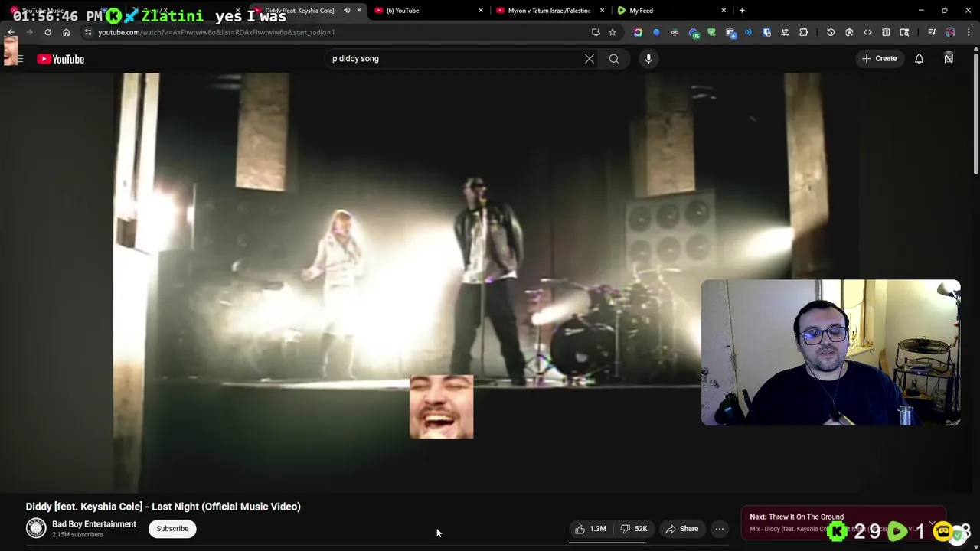This screenshot has height=551, width=980.
Task: Open the site information icon in address bar
Action: (x=88, y=32)
